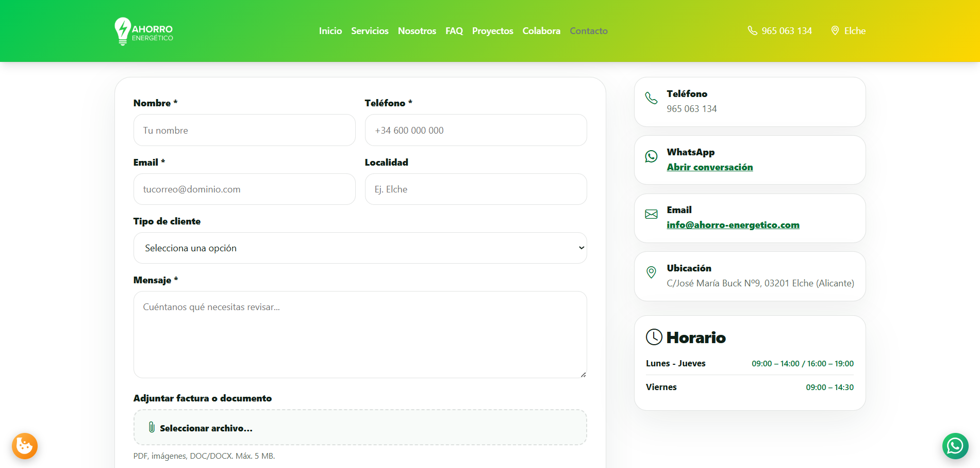This screenshot has width=980, height=468.
Task: Focus the Teléfono input field
Action: [475, 130]
